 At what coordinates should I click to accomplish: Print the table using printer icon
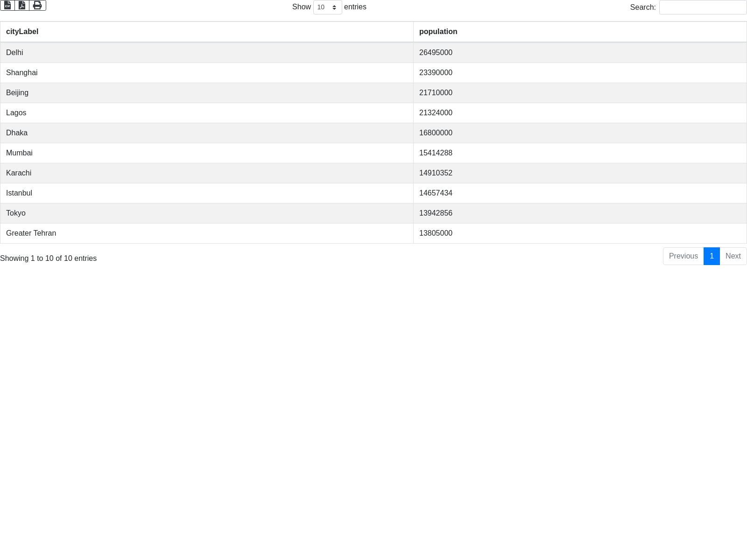coord(37,5)
